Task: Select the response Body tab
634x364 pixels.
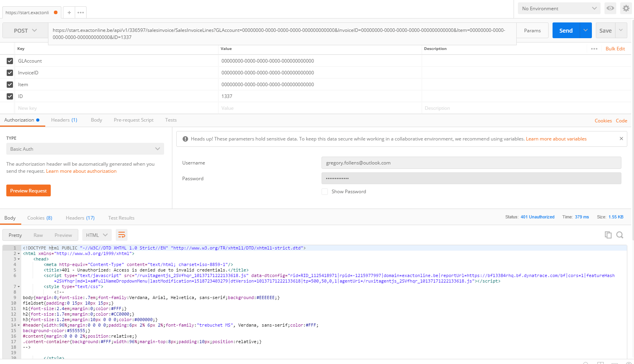Action: click(10, 218)
